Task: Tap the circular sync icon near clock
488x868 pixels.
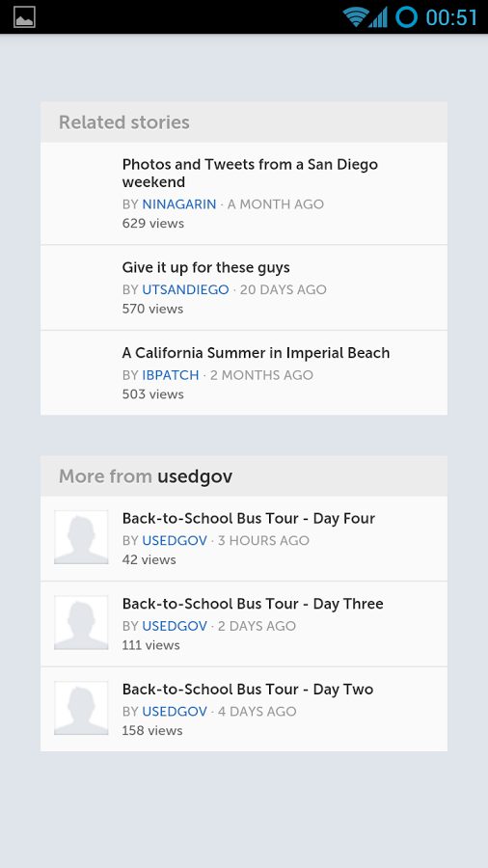Action: coord(406,17)
